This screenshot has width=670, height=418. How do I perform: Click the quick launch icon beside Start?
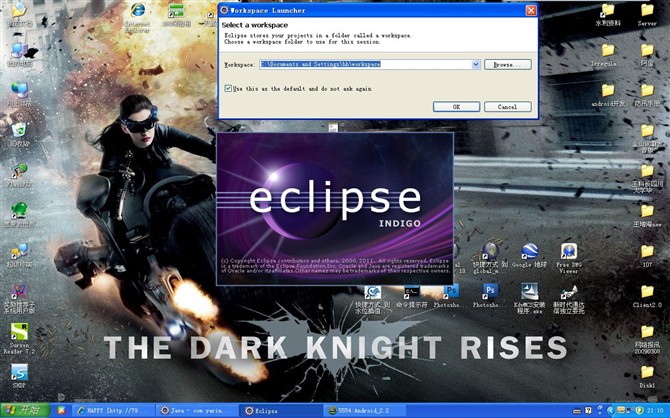point(62,410)
